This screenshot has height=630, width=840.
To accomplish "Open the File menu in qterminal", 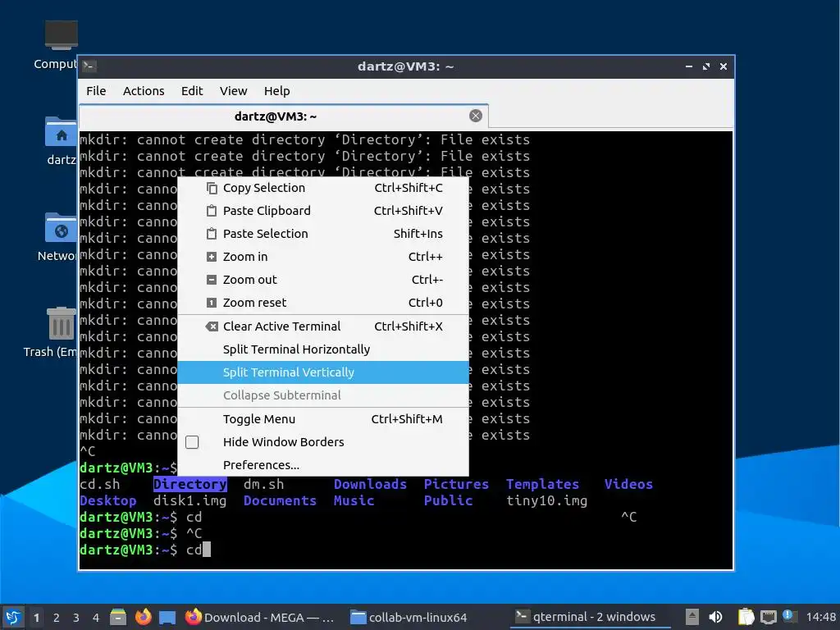I will [x=96, y=91].
